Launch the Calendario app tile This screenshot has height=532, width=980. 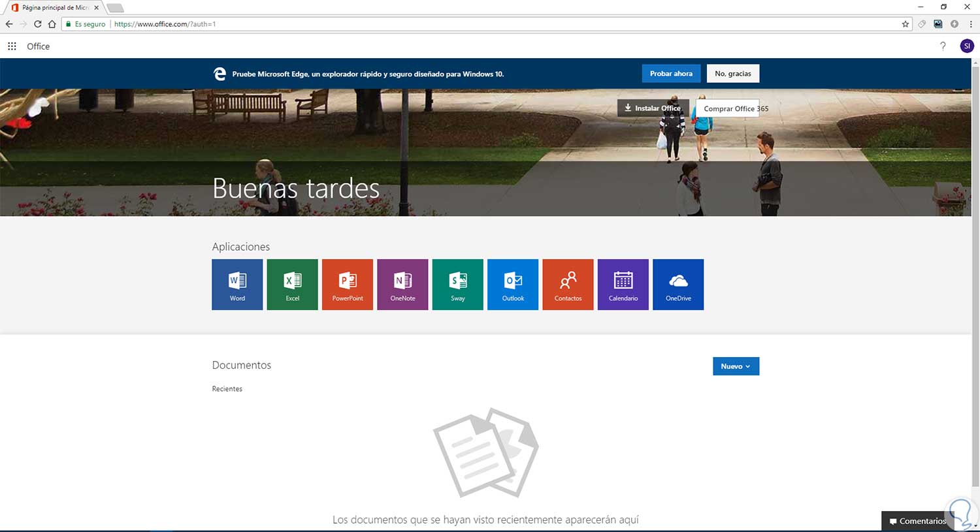[x=623, y=285]
